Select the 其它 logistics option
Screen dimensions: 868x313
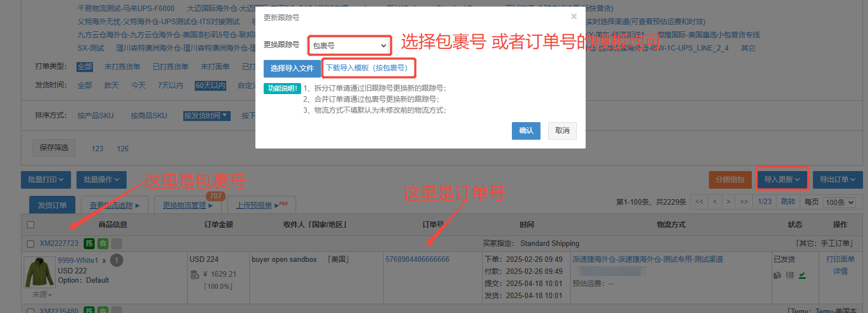click(x=748, y=48)
